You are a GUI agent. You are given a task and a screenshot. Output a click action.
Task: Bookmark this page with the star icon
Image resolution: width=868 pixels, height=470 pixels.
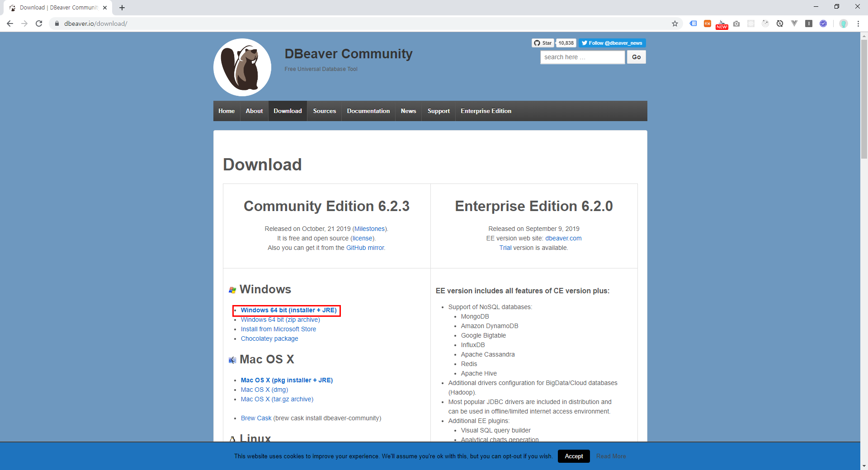pyautogui.click(x=675, y=23)
